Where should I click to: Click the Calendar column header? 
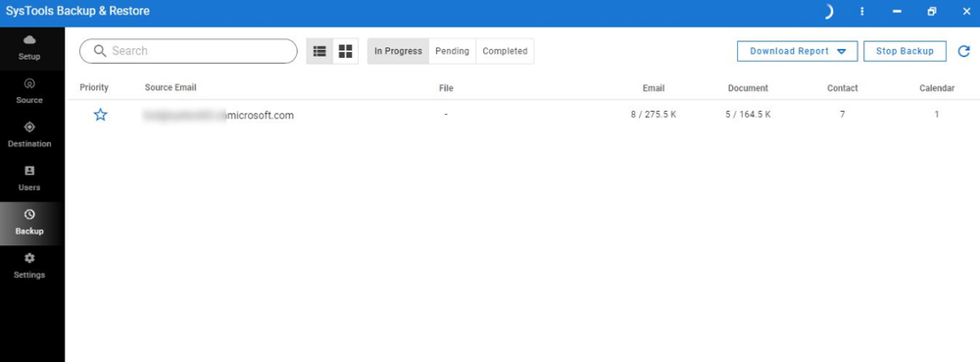[936, 88]
